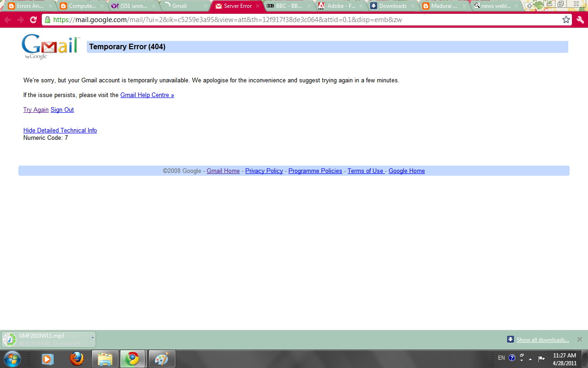This screenshot has width=588, height=368.
Task: Open the Privacy Policy footer link
Action: 264,171
